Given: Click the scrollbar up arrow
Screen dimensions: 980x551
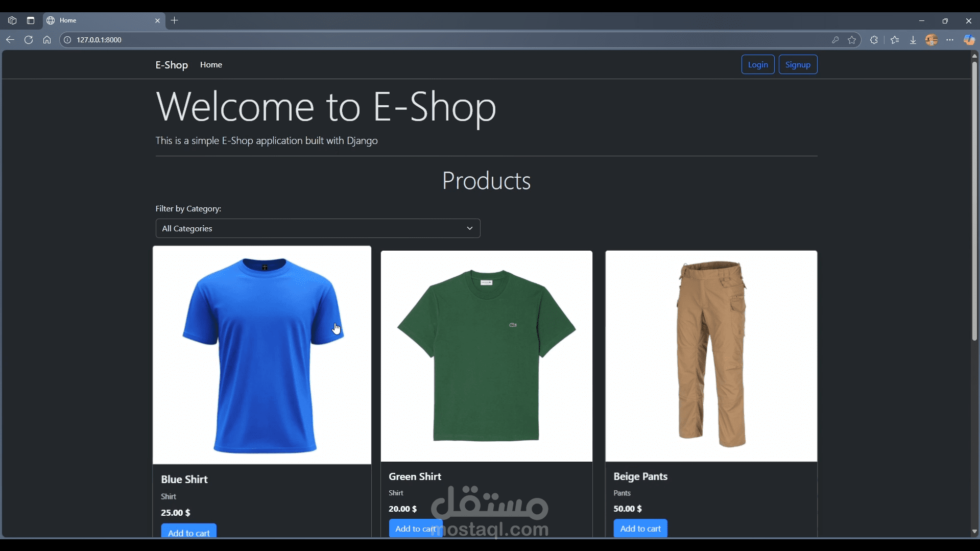Looking at the screenshot, I should click(x=974, y=56).
